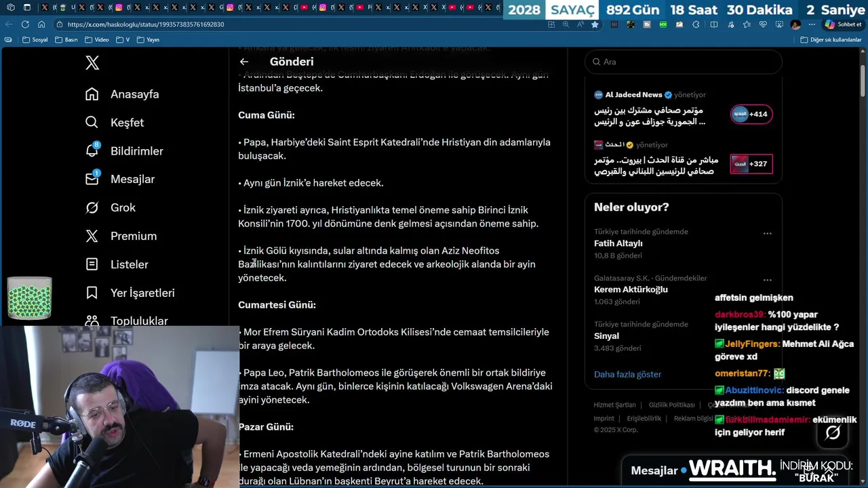Open Imprint footer link
Viewport: 868px width, 488px height.
tap(604, 419)
